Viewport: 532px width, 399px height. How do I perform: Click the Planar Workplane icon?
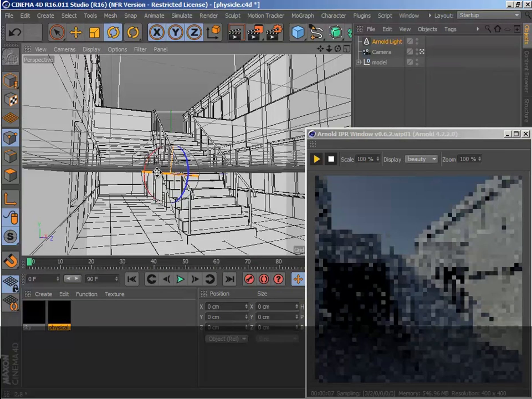[10, 303]
